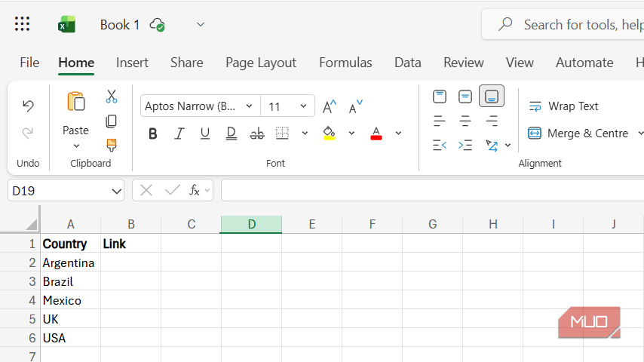Apply strikethrough formatting
The width and height of the screenshot is (644, 362).
(257, 133)
